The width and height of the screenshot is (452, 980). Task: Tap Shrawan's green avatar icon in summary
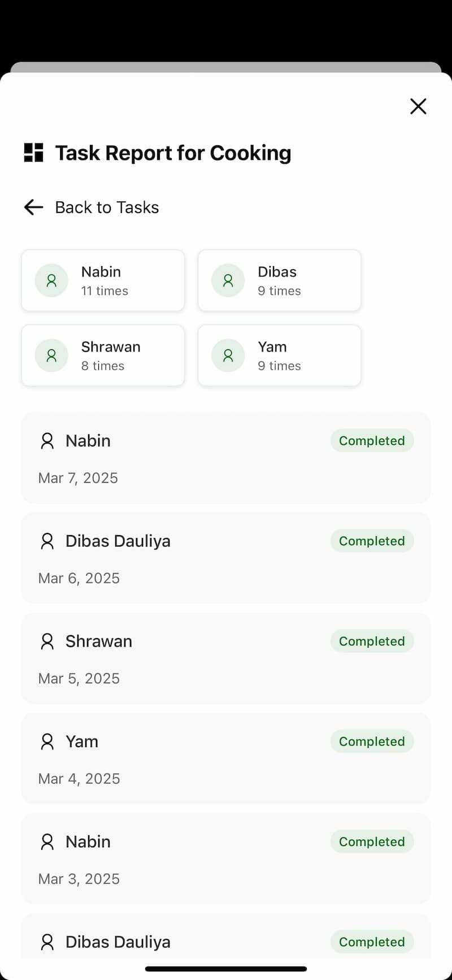(x=51, y=355)
